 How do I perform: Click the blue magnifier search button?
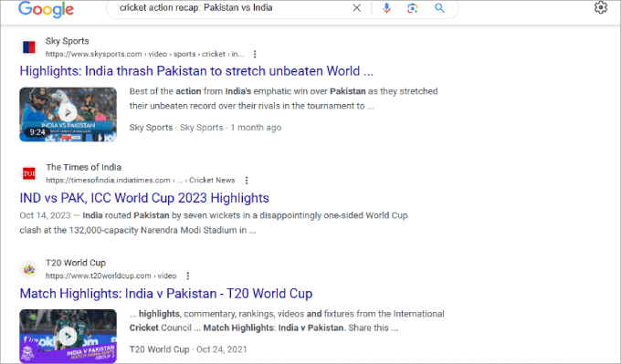[439, 8]
